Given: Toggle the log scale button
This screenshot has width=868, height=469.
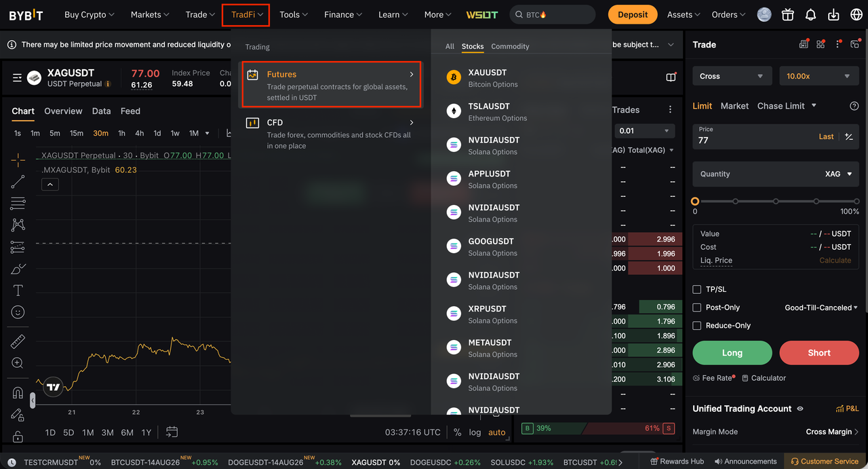Looking at the screenshot, I should [475, 432].
